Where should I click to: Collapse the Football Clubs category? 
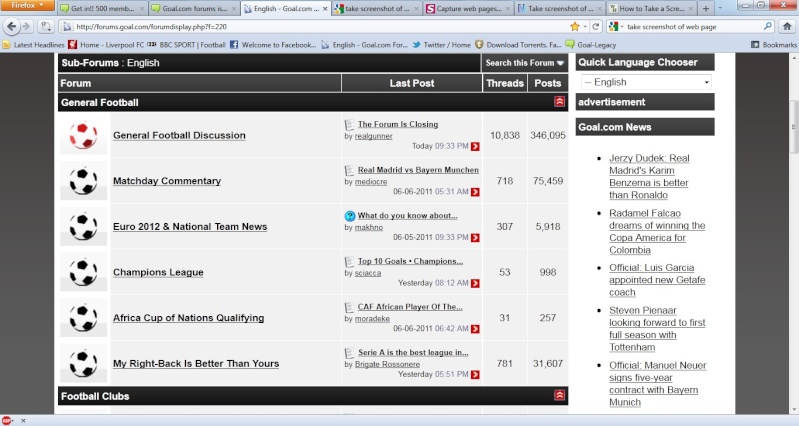tap(559, 395)
